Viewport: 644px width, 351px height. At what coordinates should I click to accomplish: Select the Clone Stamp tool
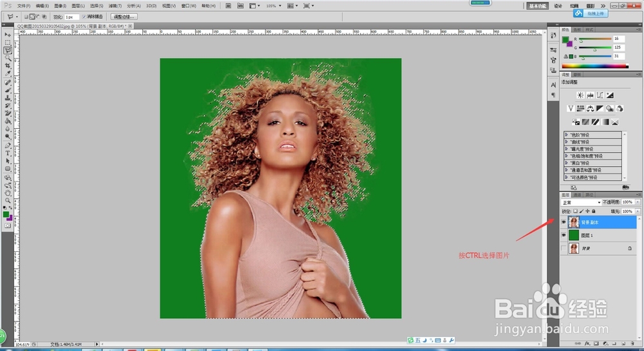[7, 98]
